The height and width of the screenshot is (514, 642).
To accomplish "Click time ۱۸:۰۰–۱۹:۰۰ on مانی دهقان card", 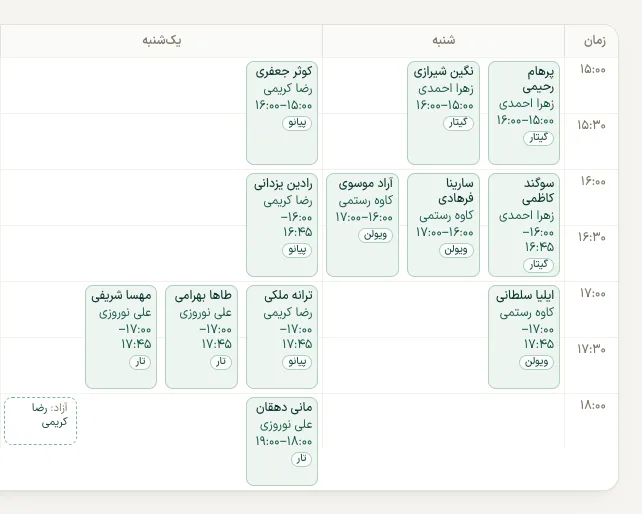I will point(284,442).
